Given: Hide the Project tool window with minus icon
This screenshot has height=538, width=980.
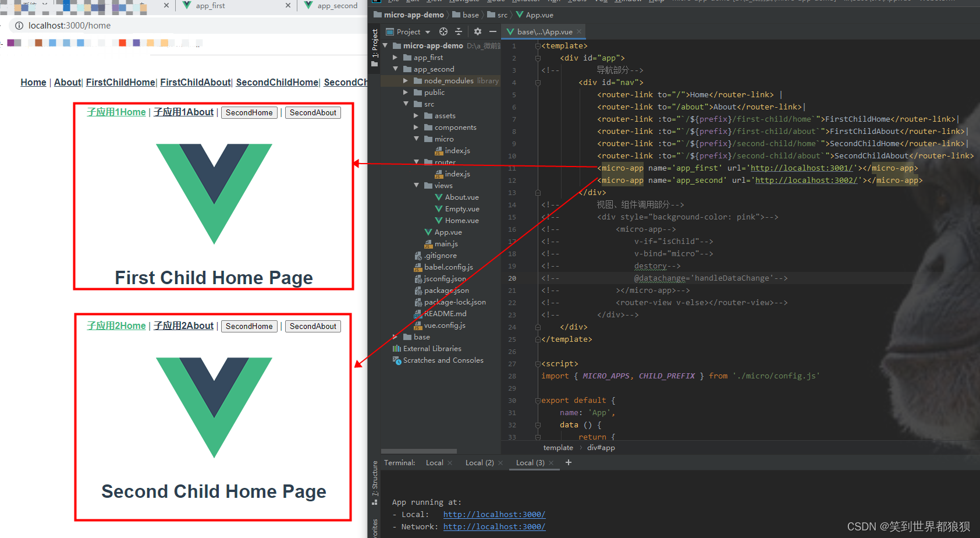Looking at the screenshot, I should 493,31.
